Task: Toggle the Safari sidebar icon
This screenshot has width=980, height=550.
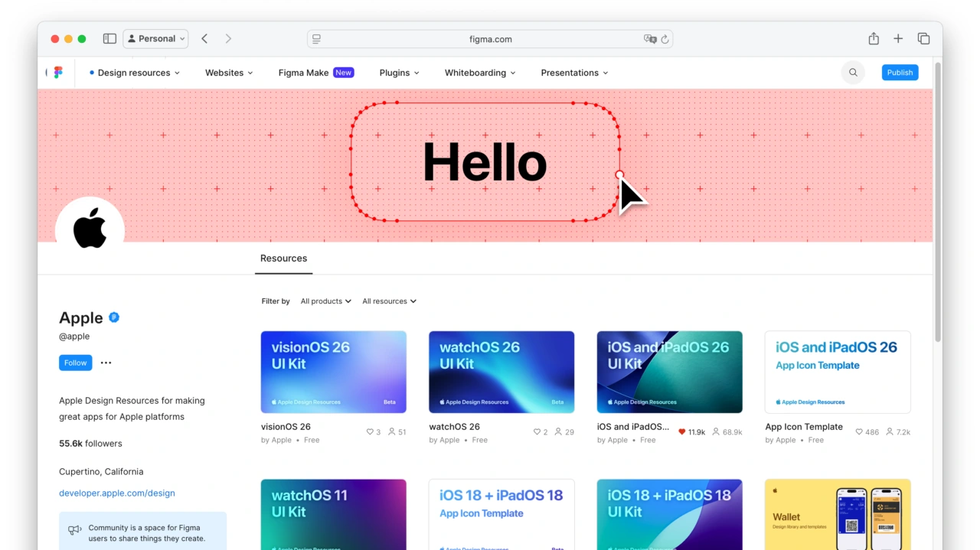Action: (x=109, y=38)
